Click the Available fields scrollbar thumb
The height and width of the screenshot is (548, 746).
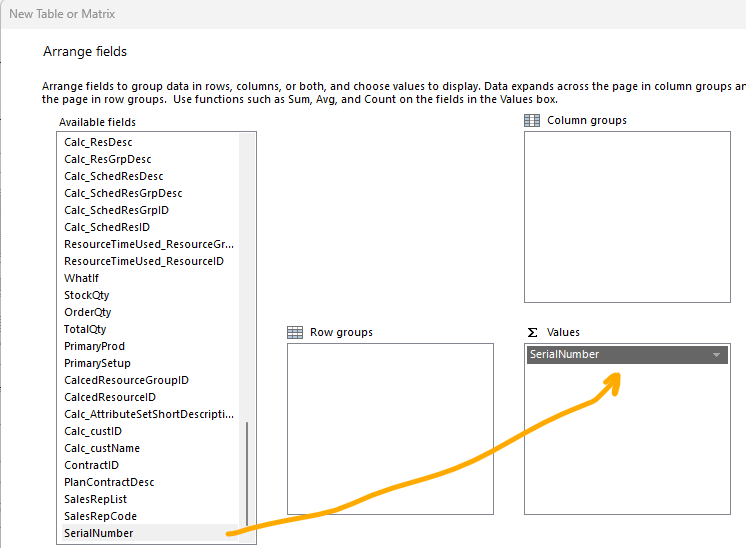pyautogui.click(x=247, y=473)
